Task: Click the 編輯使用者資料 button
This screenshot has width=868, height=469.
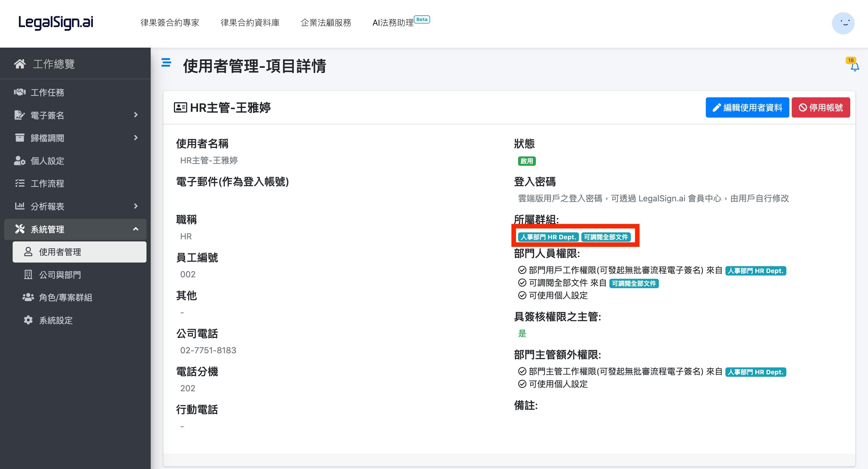Action: (747, 108)
